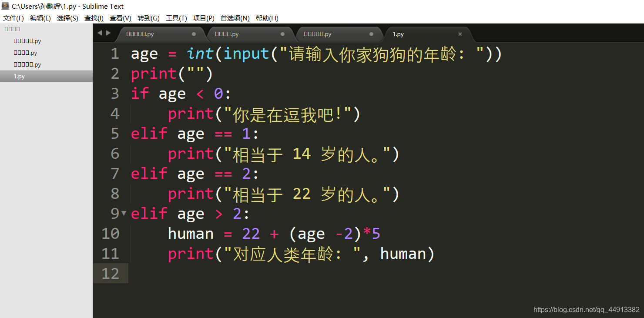Click the italic int function on line 1
This screenshot has height=318, width=644.
[200, 54]
